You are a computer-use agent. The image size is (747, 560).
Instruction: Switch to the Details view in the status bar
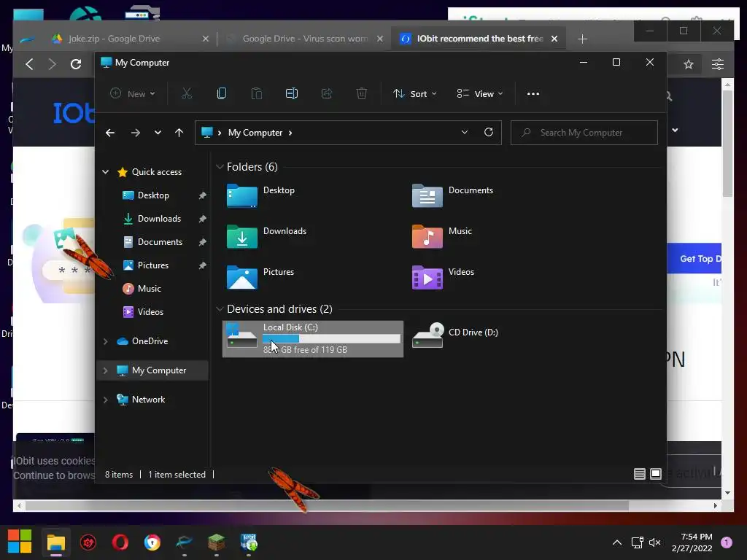click(x=639, y=474)
